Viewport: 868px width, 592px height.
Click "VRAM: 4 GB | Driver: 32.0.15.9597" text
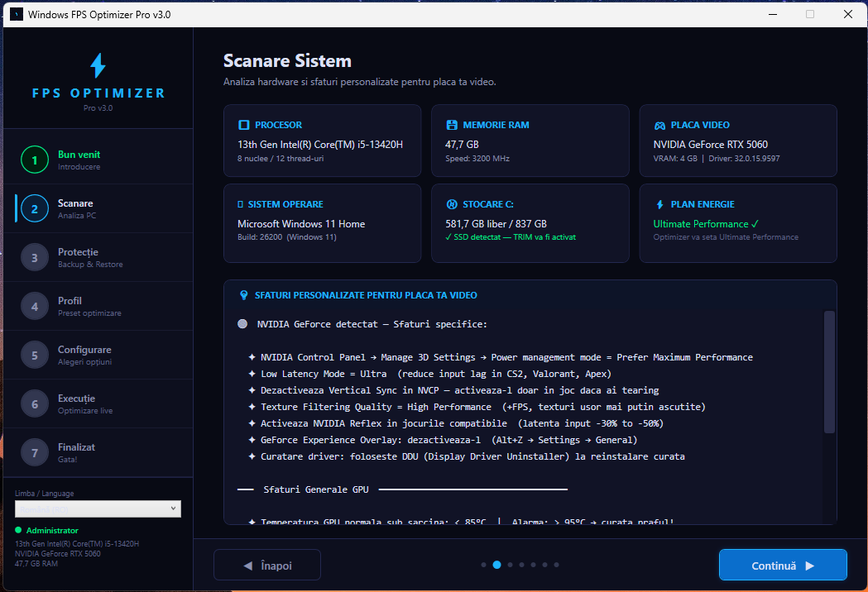[717, 158]
